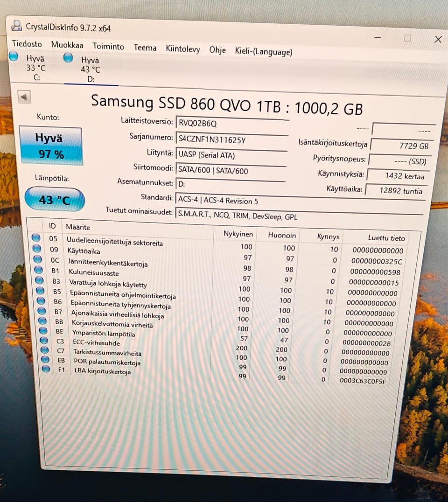This screenshot has height=502, width=448.
Task: Click the blue orb in row B5
Action: point(40,290)
